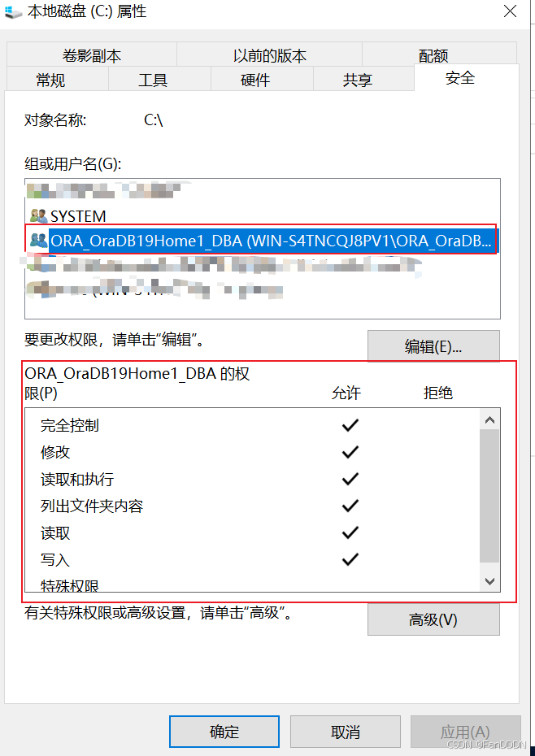Click the 编辑(E)... button
The width and height of the screenshot is (535, 756).
(433, 345)
